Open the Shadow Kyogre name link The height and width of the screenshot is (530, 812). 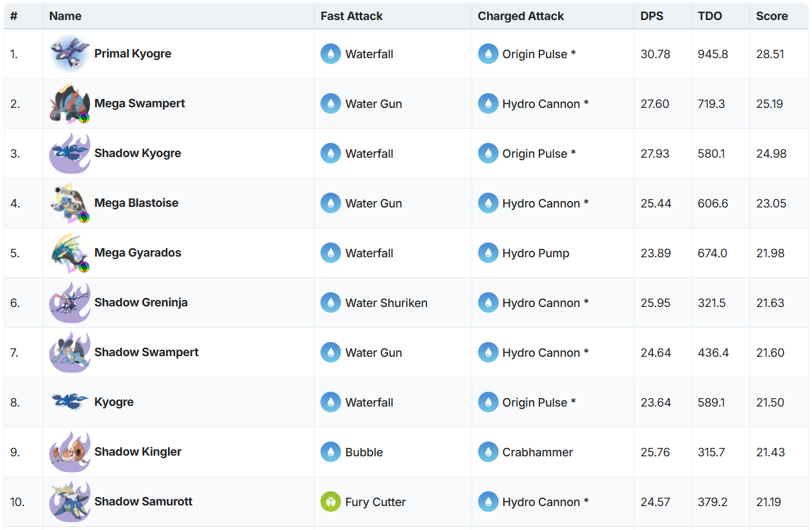138,153
